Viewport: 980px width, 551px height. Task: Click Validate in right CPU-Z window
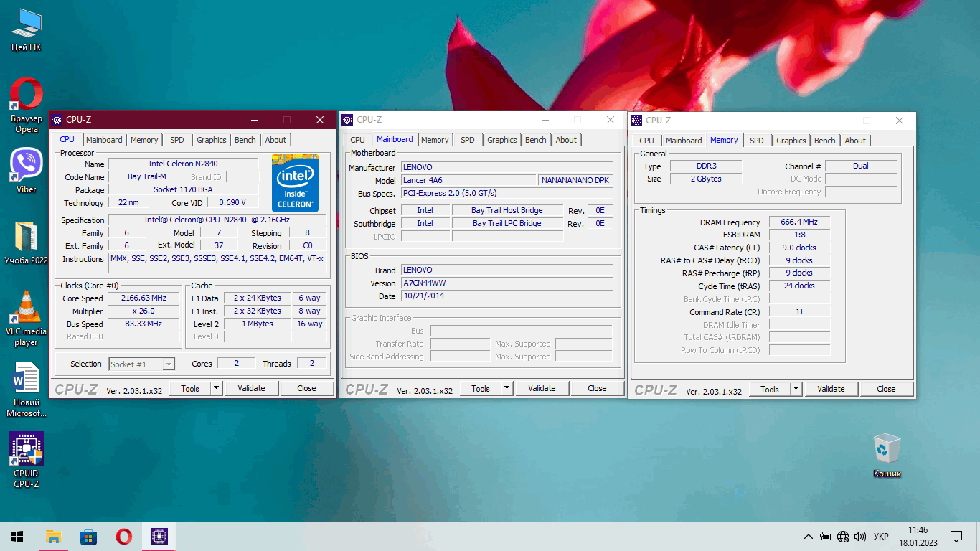(x=831, y=389)
